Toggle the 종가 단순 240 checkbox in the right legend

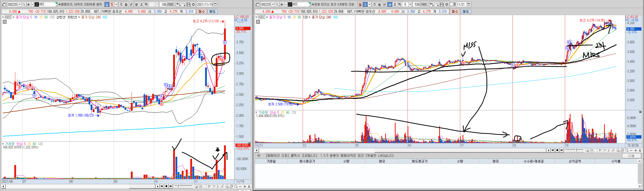point(310,17)
